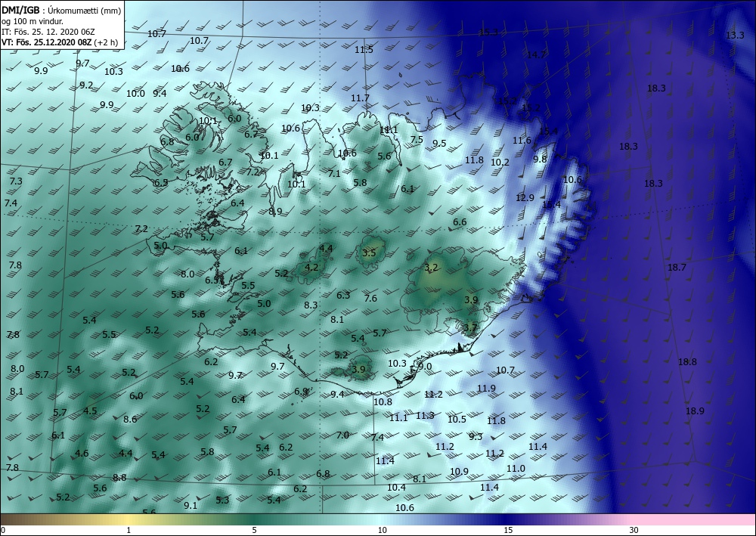
Task: Click the 7.0 value on the map
Action: pos(342,435)
